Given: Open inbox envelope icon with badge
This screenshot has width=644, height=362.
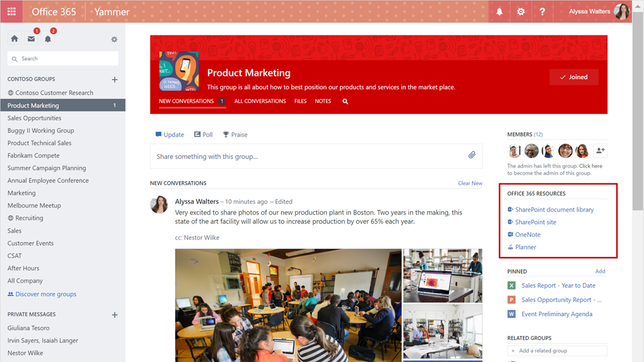Looking at the screenshot, I should pos(31,39).
